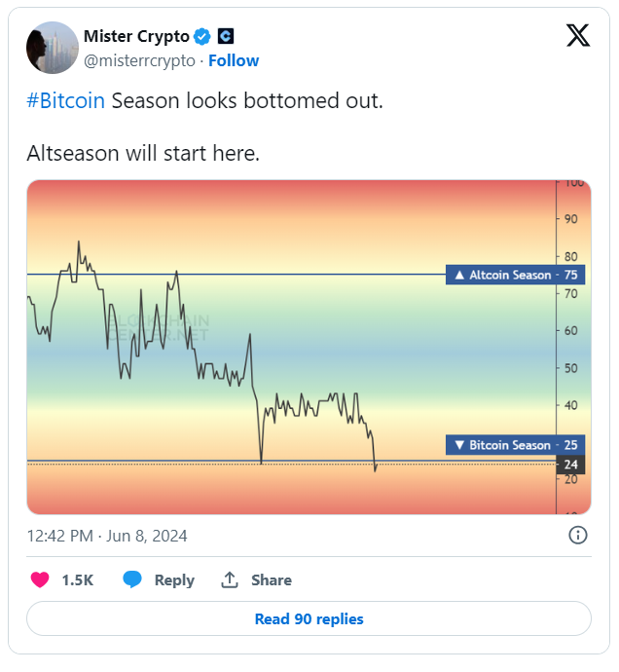Click the square affiliate badge beside name
The height and width of the screenshot is (672, 619).
226,36
